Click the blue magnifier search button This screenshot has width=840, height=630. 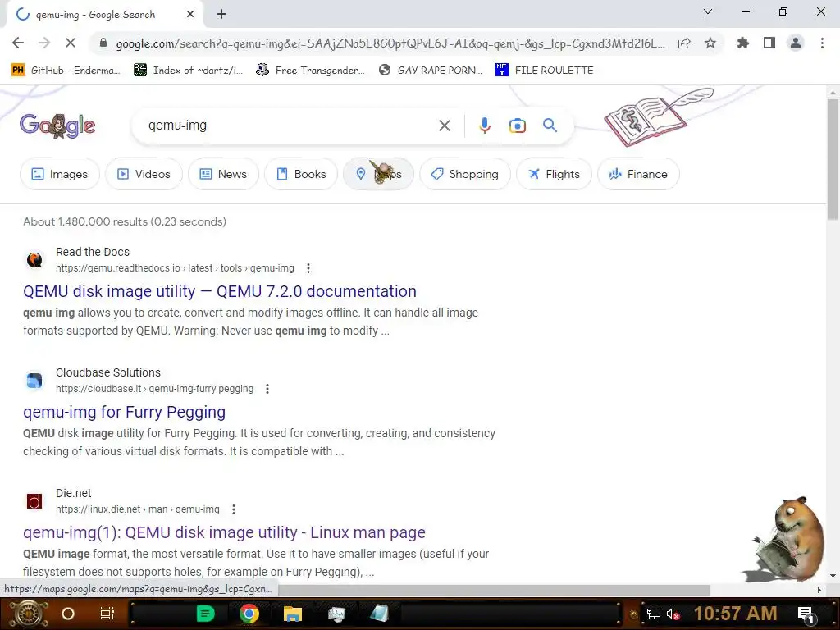point(550,126)
